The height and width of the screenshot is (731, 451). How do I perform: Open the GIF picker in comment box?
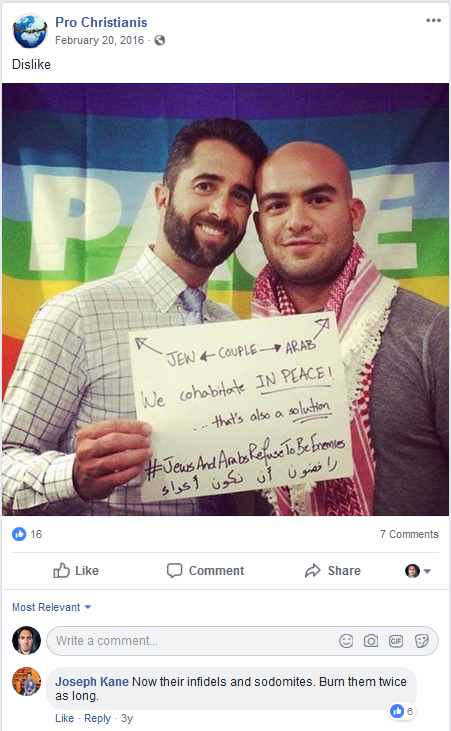(396, 641)
